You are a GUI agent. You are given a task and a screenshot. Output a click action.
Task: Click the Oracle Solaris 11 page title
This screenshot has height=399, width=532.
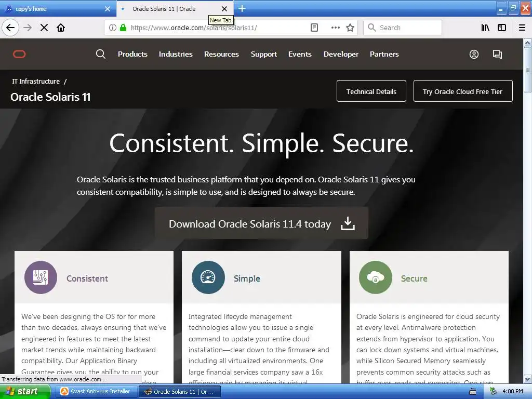tap(50, 97)
